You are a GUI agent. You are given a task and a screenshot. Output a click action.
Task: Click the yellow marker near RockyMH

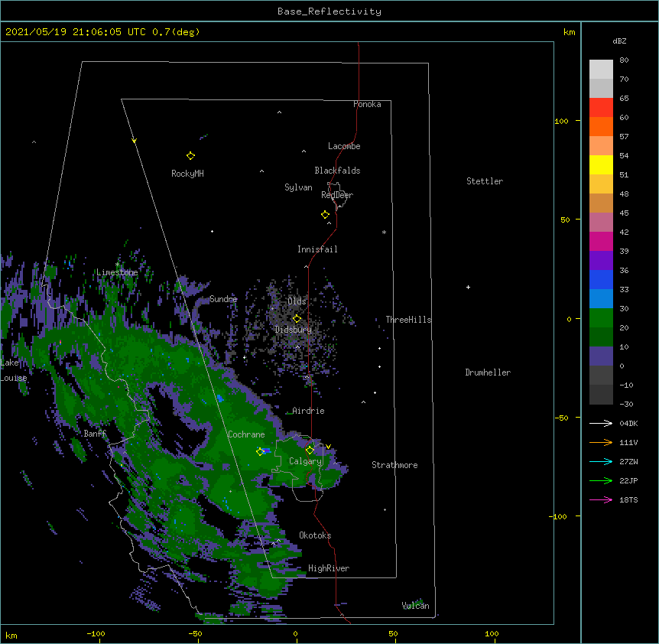[x=190, y=156]
